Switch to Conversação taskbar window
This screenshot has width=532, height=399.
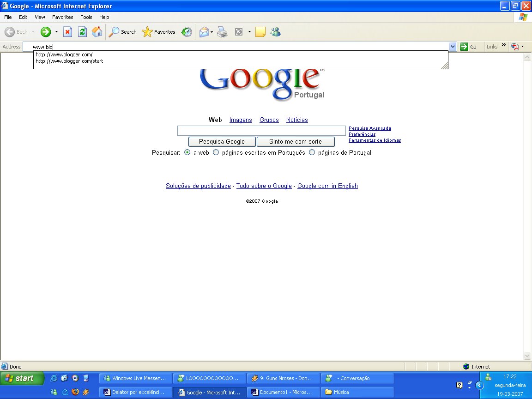tap(357, 378)
